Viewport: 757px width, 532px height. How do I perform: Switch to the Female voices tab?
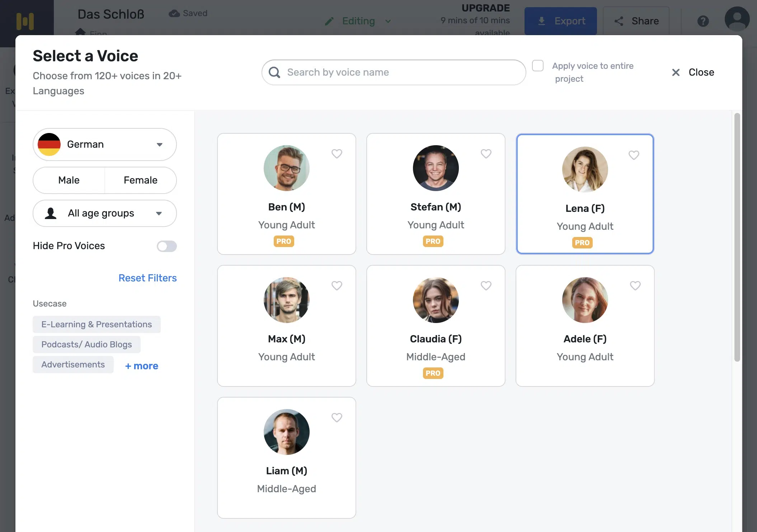tap(140, 180)
